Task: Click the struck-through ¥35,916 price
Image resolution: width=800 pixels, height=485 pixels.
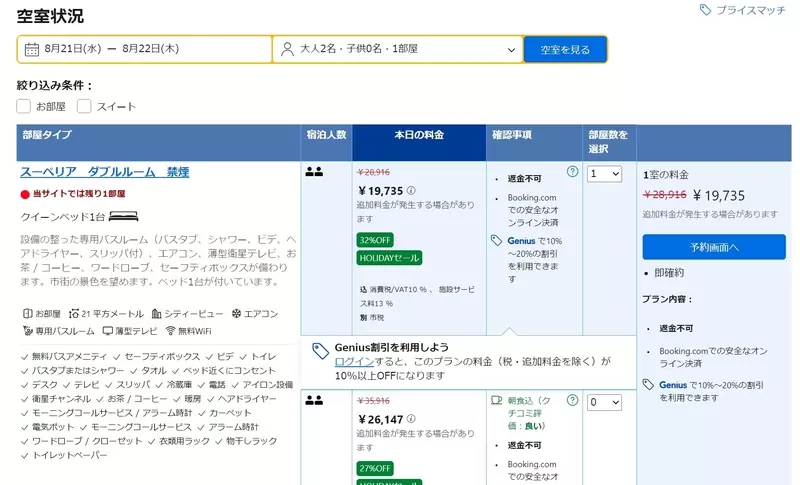Action: pyautogui.click(x=373, y=401)
